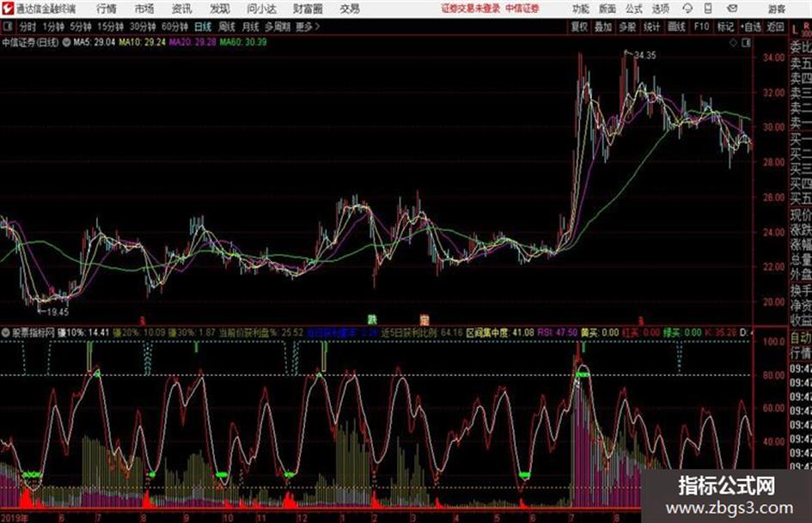Click the MA20: 29.28 value
Screen dimensions: 812x523
[x=192, y=42]
